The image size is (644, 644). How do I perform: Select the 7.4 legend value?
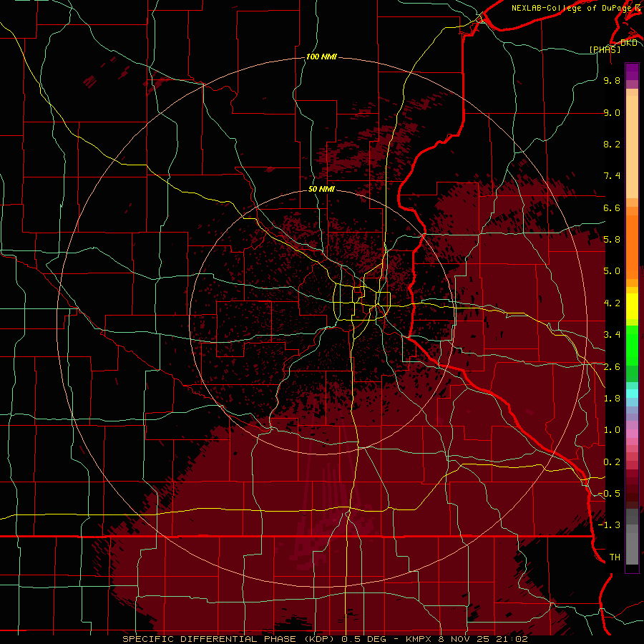[612, 175]
